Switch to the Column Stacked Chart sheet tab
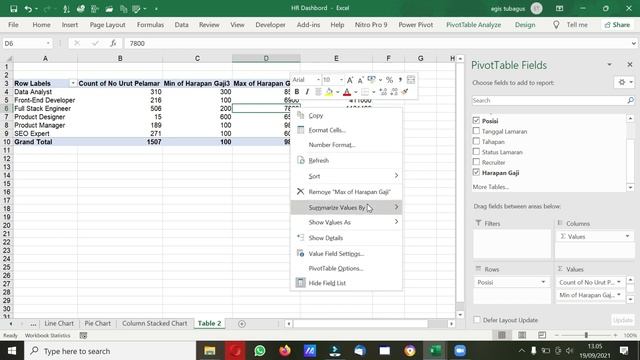640x360 pixels. pos(155,323)
